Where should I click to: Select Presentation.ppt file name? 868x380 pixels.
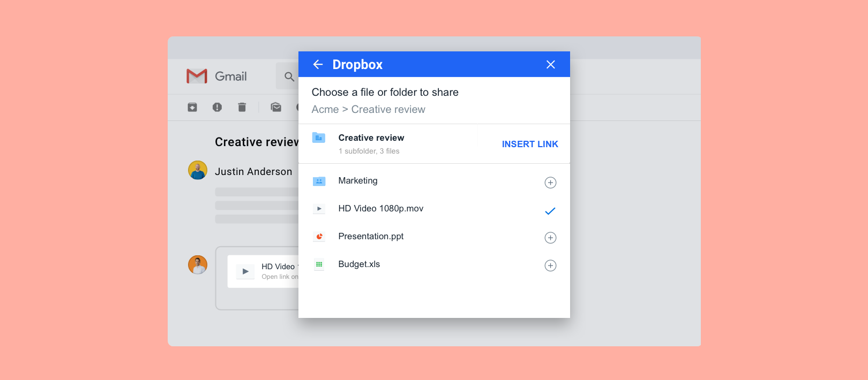pyautogui.click(x=371, y=237)
